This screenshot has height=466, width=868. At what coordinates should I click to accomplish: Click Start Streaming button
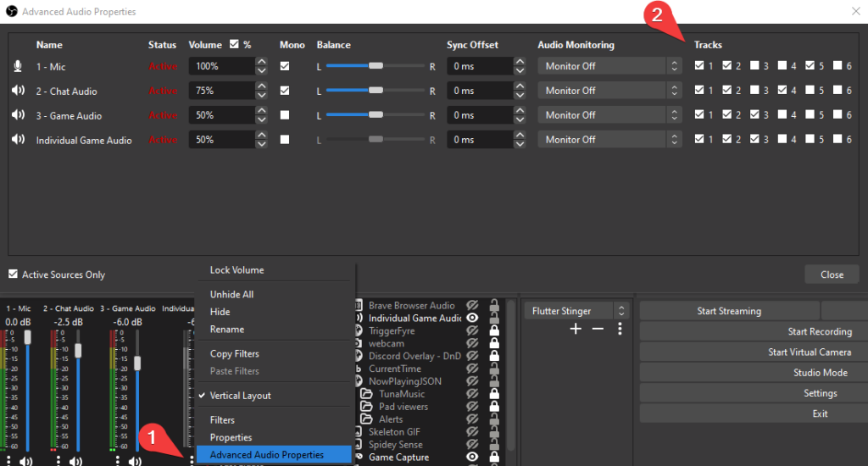(729, 311)
